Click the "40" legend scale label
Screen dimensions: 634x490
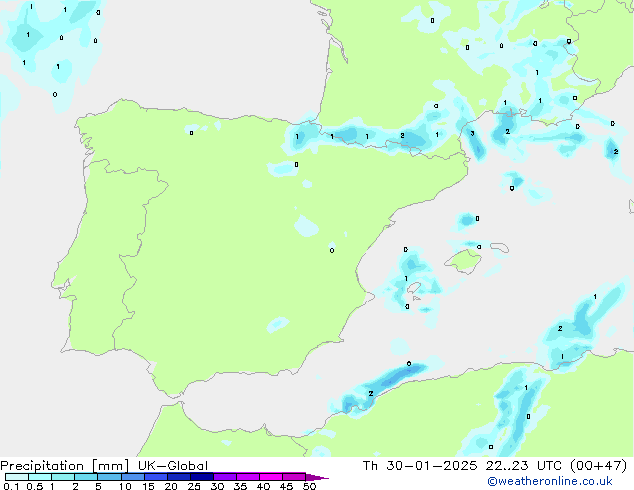(x=263, y=486)
